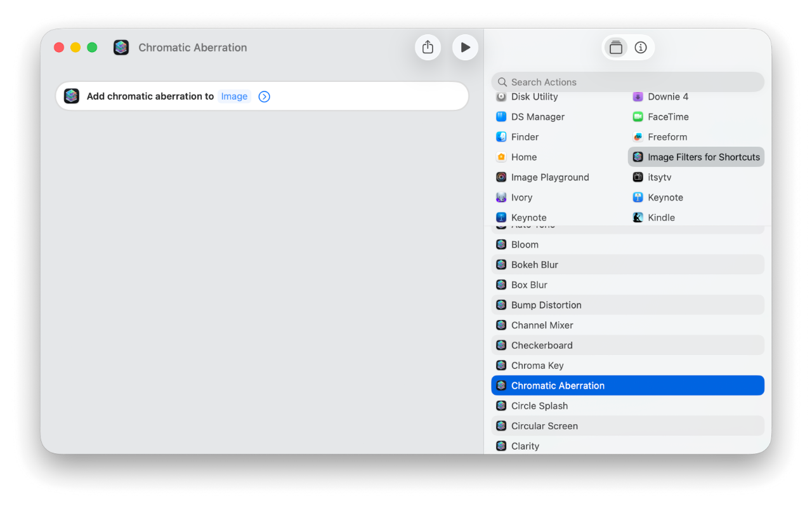
Task: Add the Circular Screen action
Action: point(627,426)
